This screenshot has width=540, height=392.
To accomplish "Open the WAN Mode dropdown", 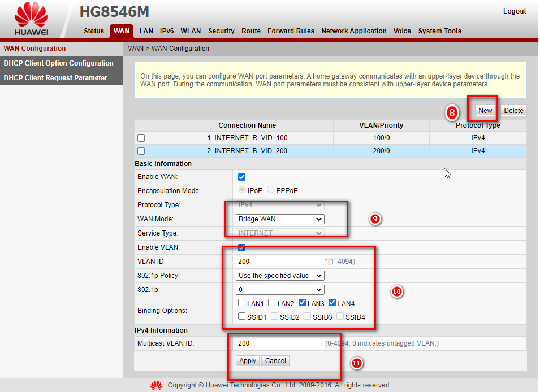I will coord(280,219).
